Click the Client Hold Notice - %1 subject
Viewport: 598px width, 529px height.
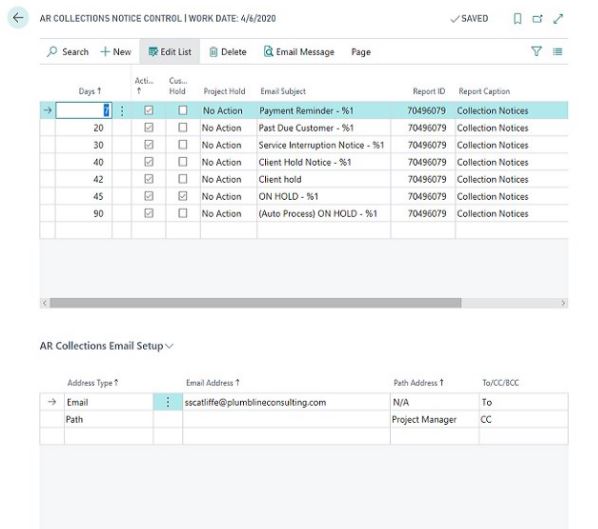[305, 162]
